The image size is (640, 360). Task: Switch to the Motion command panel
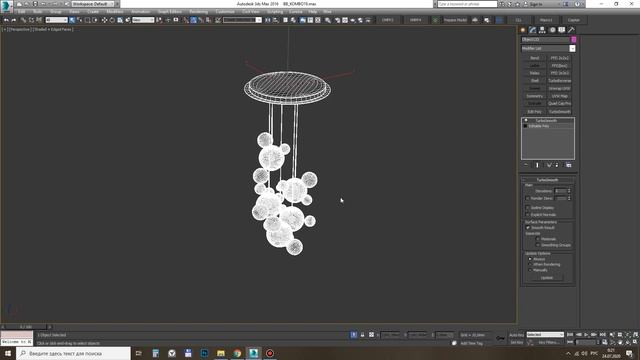(552, 30)
